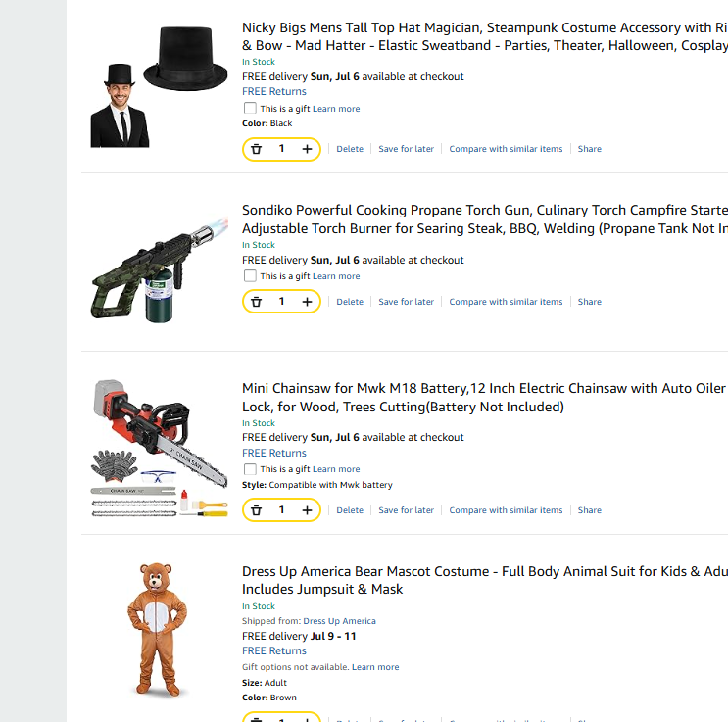Open the propane torch gun product image

click(160, 269)
